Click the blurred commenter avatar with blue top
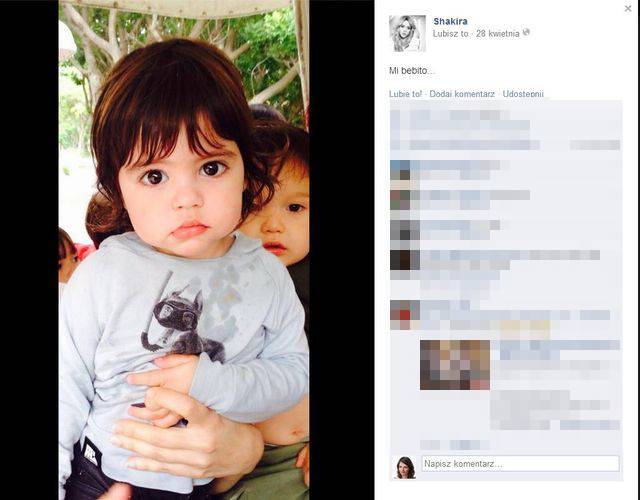The height and width of the screenshot is (500, 640). pyautogui.click(x=400, y=170)
